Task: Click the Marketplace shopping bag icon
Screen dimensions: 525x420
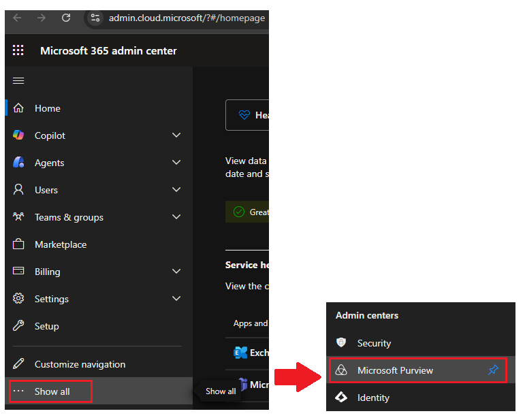Action: pos(18,244)
